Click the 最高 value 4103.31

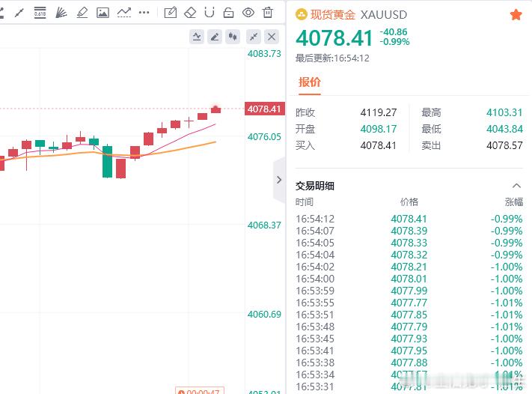point(504,112)
